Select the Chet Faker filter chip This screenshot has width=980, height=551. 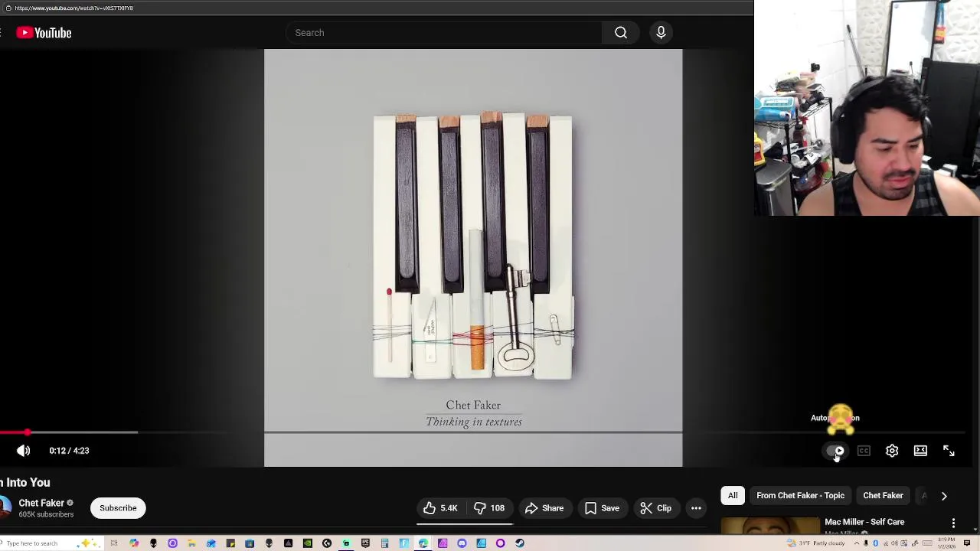point(883,496)
